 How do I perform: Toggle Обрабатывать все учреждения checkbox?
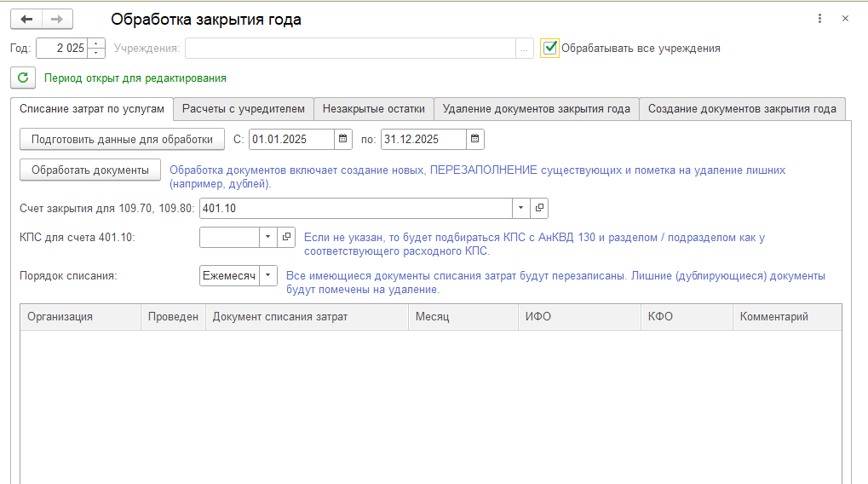[x=549, y=49]
